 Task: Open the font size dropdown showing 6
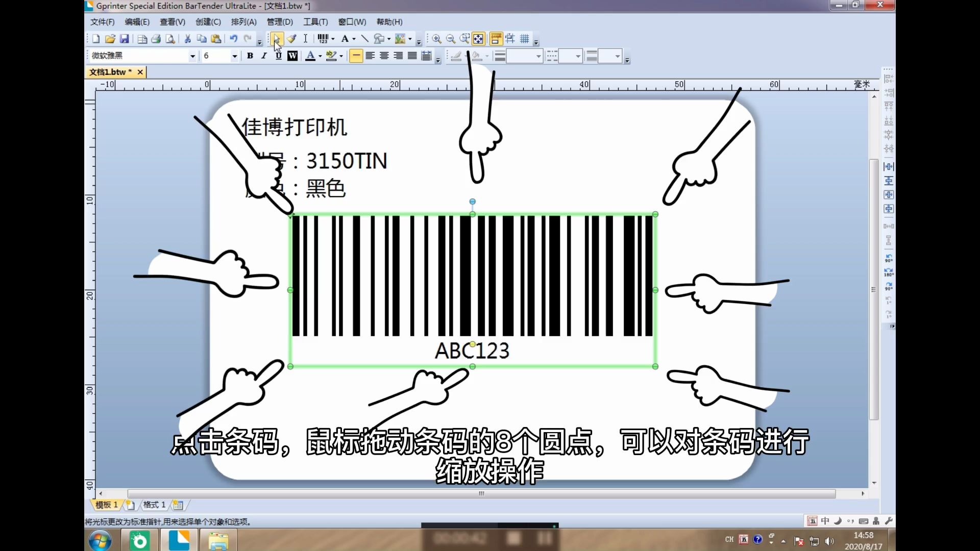click(234, 56)
